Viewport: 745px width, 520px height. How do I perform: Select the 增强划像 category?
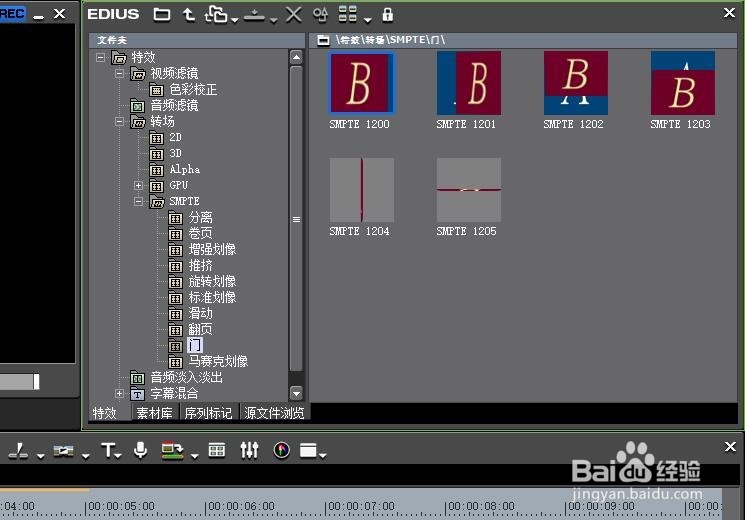pyautogui.click(x=212, y=249)
